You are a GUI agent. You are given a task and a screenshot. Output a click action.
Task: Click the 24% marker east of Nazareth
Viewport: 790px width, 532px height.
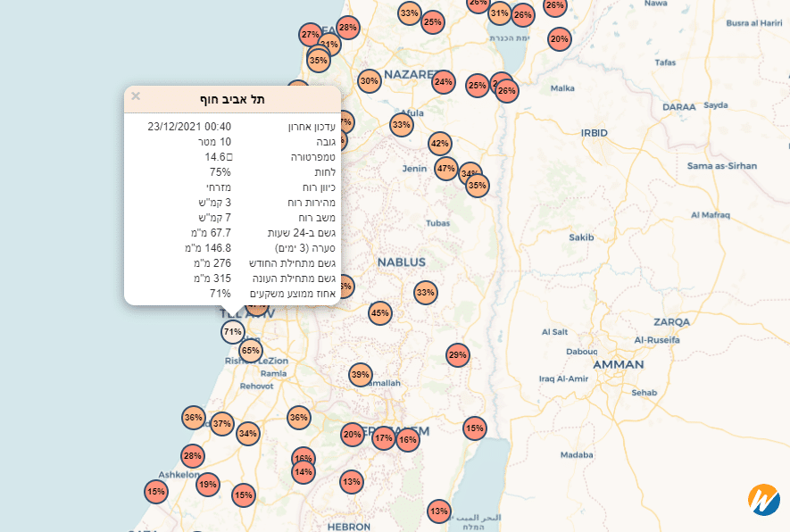(x=444, y=82)
